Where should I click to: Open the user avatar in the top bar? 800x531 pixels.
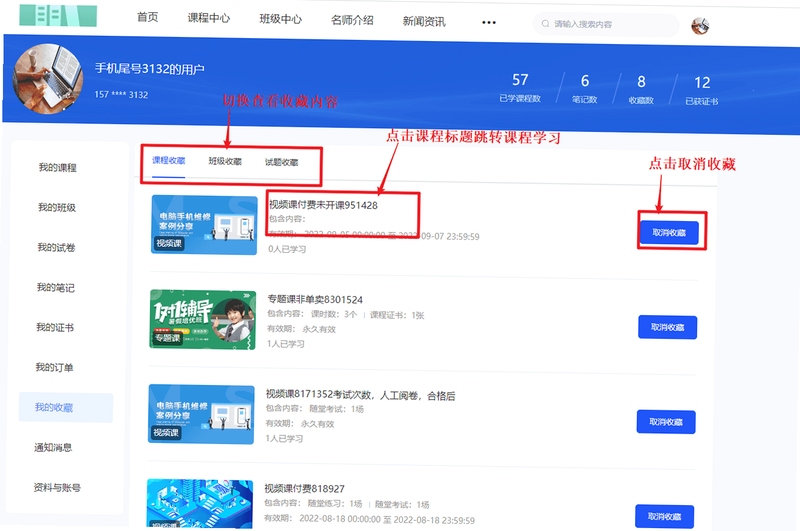pyautogui.click(x=700, y=26)
